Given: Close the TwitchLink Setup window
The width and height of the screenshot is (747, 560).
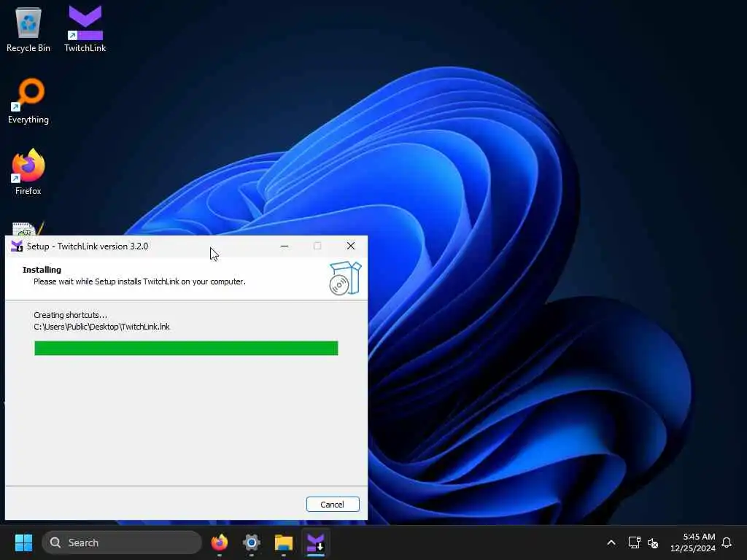Looking at the screenshot, I should [351, 246].
